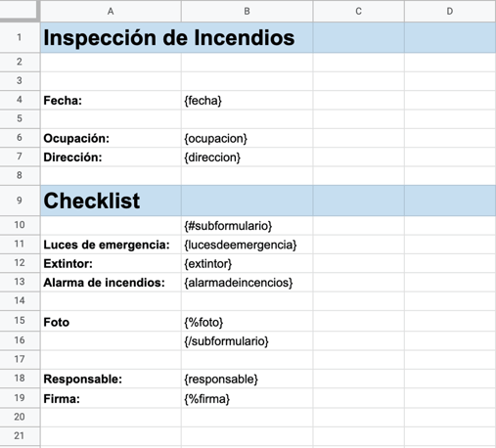Select the {#subformulario} opening tag cell
Screen dimensions: 496x448
tap(247, 226)
